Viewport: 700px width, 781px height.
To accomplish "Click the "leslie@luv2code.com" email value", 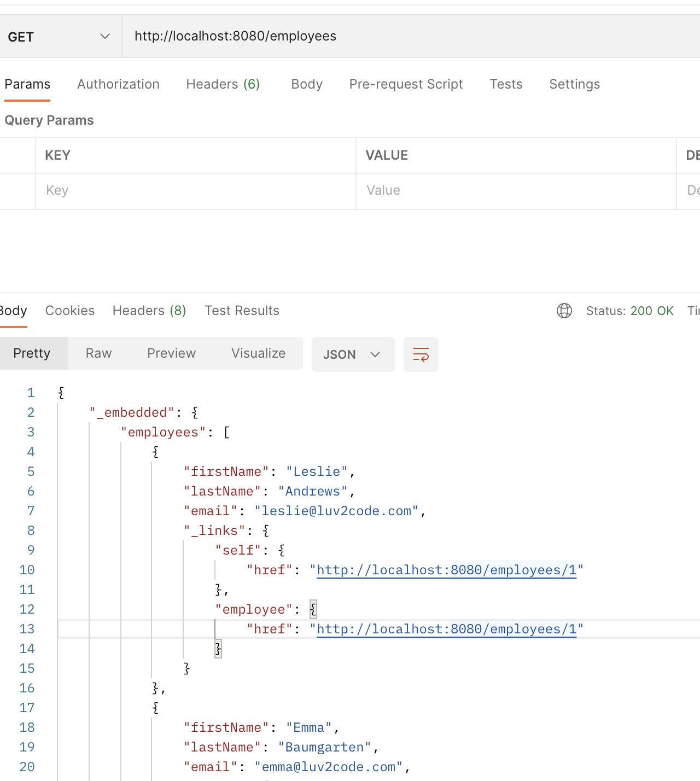I will coord(336,511).
